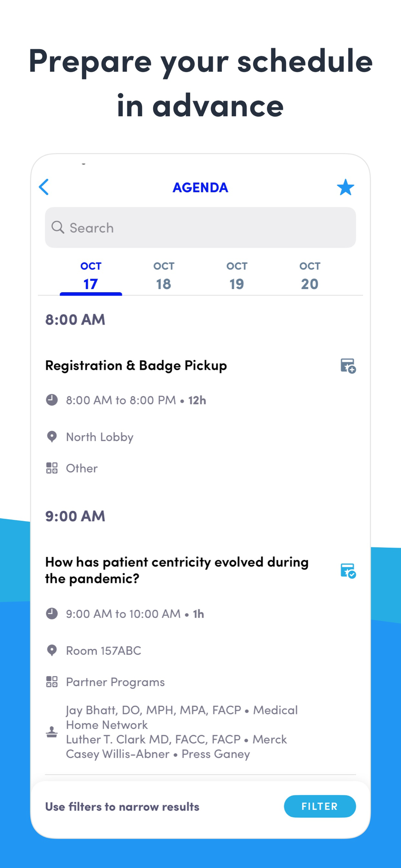Click the clock icon beside 12h duration

coord(52,400)
